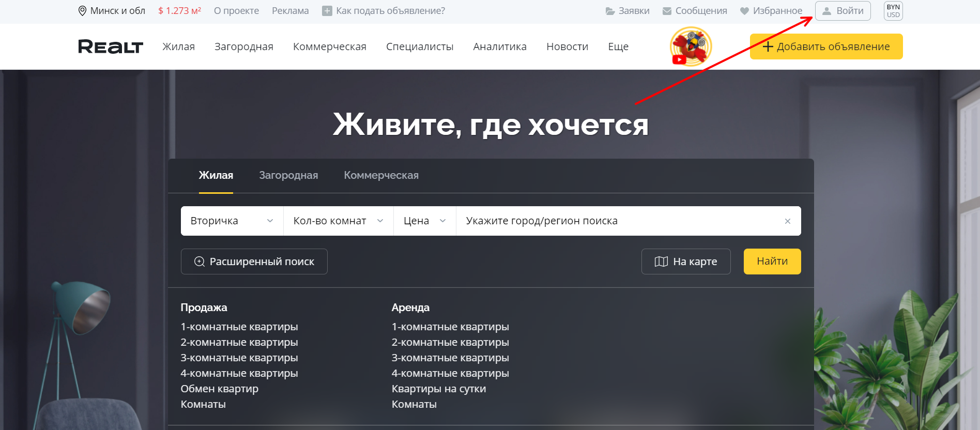This screenshot has width=980, height=430.
Task: Expand the Кол-во комнат dropdown
Action: point(339,221)
